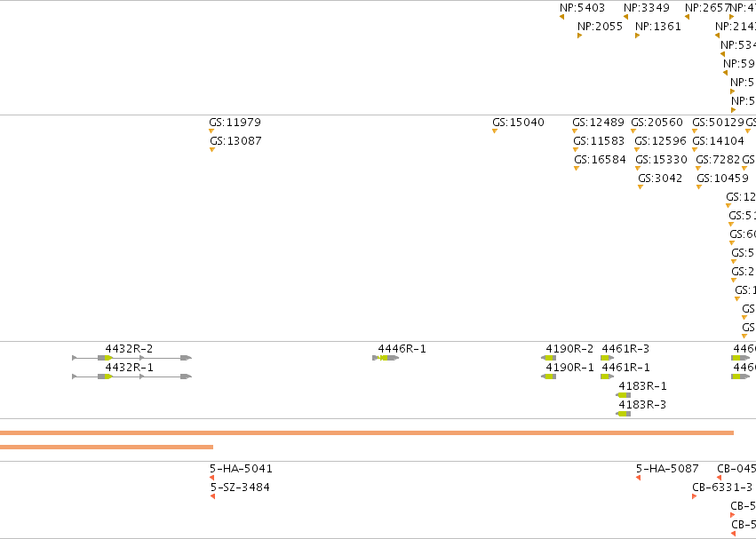Click the GS:16584 feature label

(600, 160)
